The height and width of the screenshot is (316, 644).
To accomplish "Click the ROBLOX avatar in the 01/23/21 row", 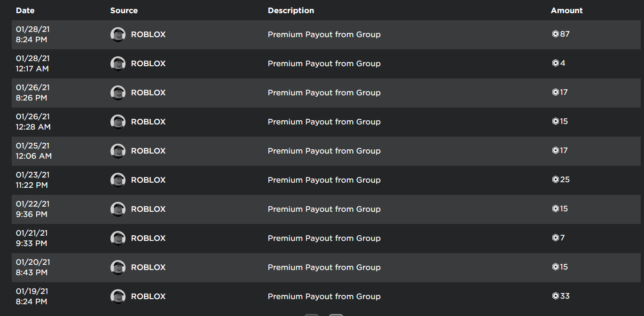I will pyautogui.click(x=118, y=180).
